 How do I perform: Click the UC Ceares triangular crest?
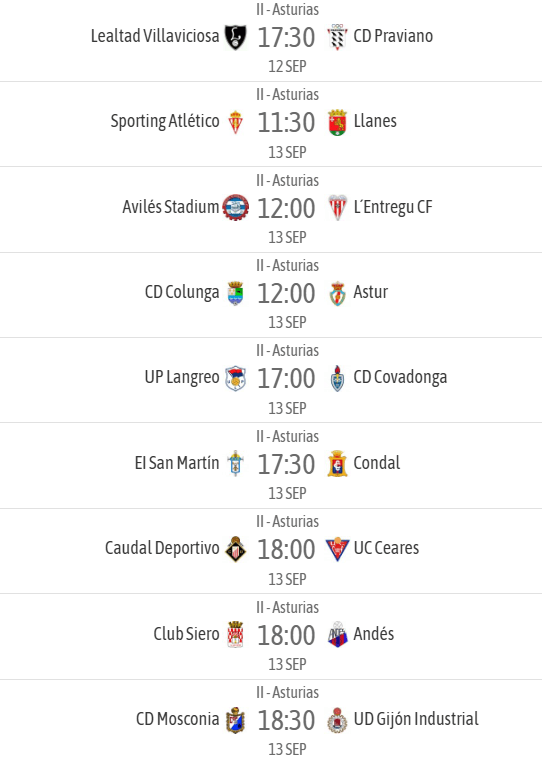tap(337, 549)
